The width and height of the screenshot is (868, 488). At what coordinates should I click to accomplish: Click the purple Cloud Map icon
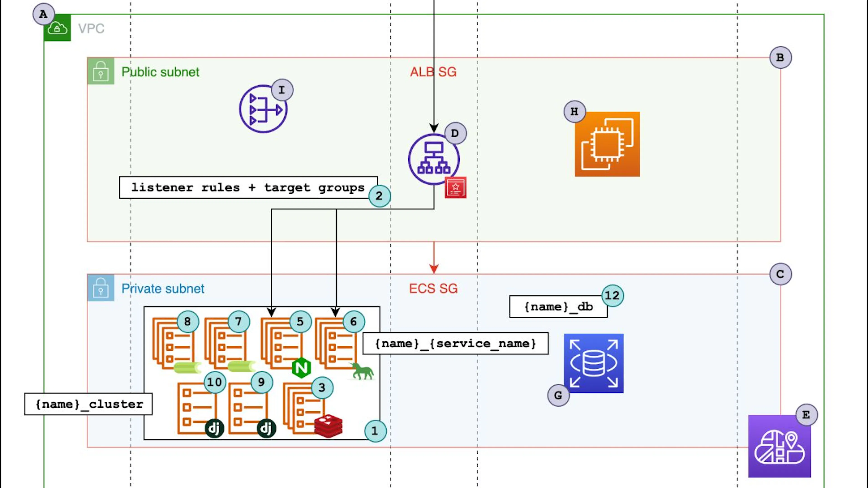780,446
